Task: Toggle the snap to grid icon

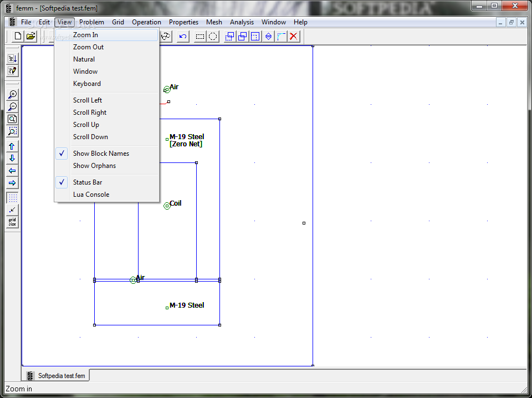Action: 12,210
